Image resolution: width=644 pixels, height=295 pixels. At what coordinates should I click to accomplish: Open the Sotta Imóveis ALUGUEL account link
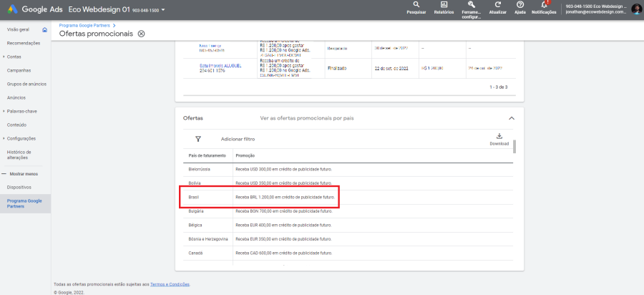coord(220,66)
